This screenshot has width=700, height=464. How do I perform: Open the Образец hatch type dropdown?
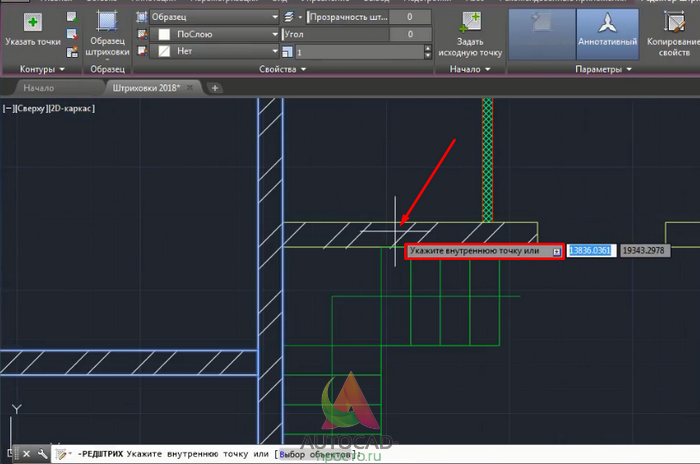[214, 17]
